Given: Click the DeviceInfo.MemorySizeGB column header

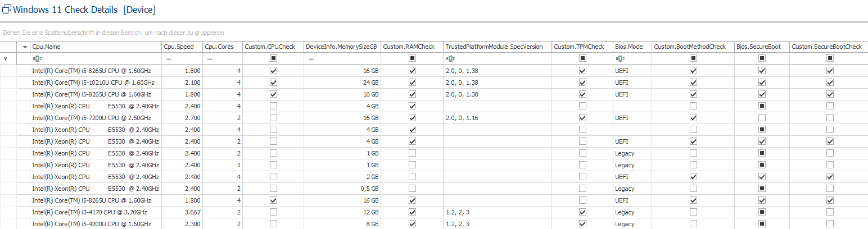Looking at the screenshot, I should tap(342, 47).
